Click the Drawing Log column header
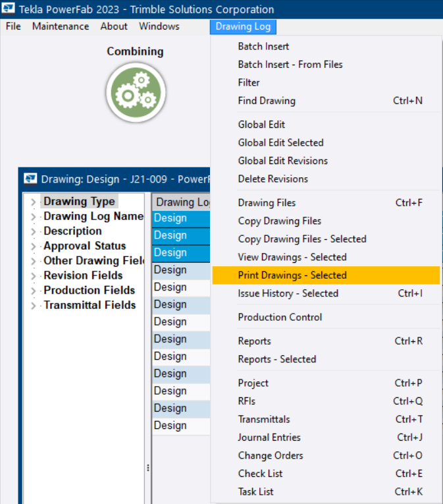443x504 pixels. point(182,202)
